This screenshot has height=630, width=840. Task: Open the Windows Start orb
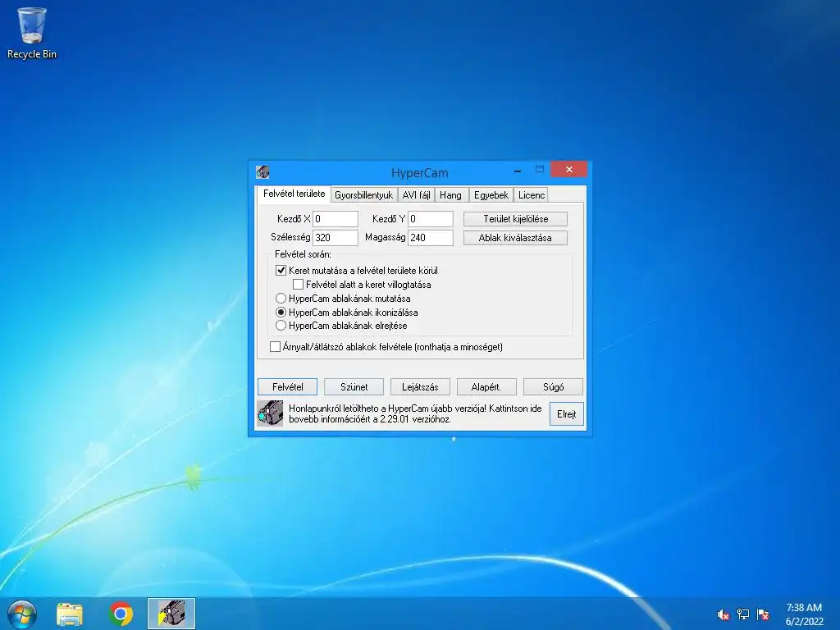(22, 614)
